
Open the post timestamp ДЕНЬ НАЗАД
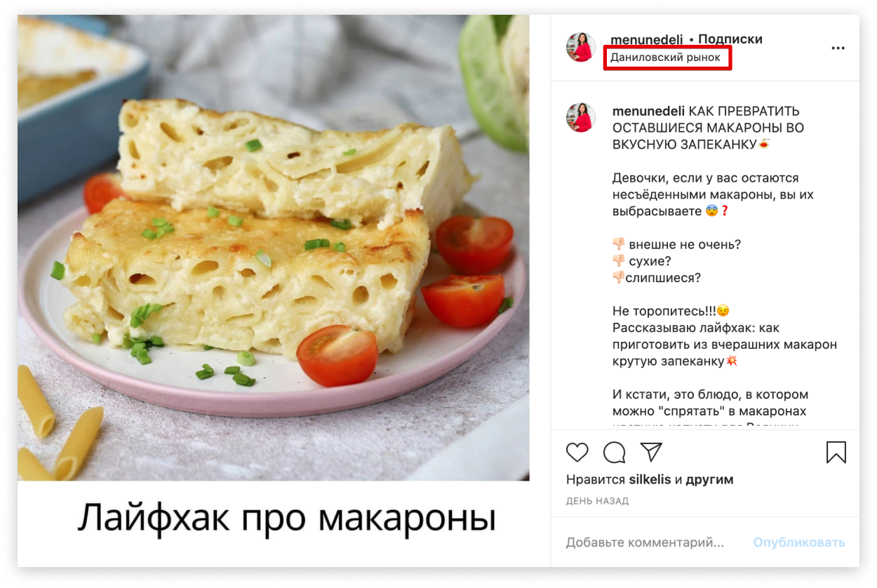click(x=597, y=501)
